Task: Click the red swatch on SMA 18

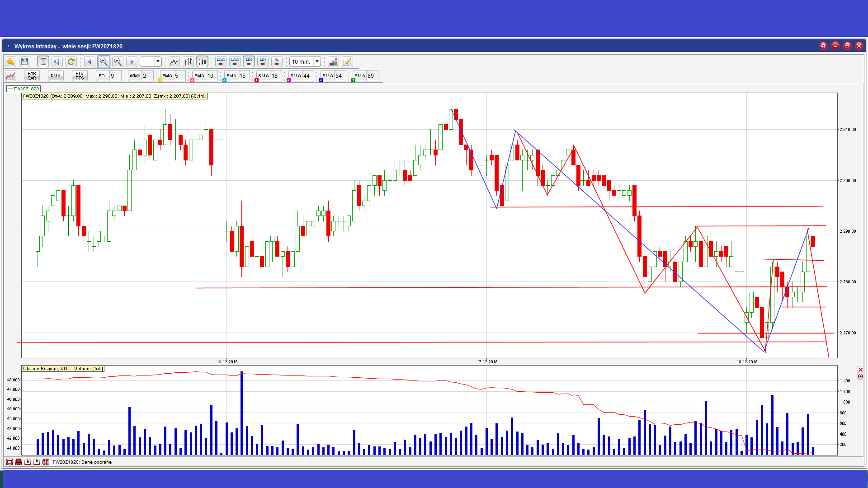Action: coord(256,80)
